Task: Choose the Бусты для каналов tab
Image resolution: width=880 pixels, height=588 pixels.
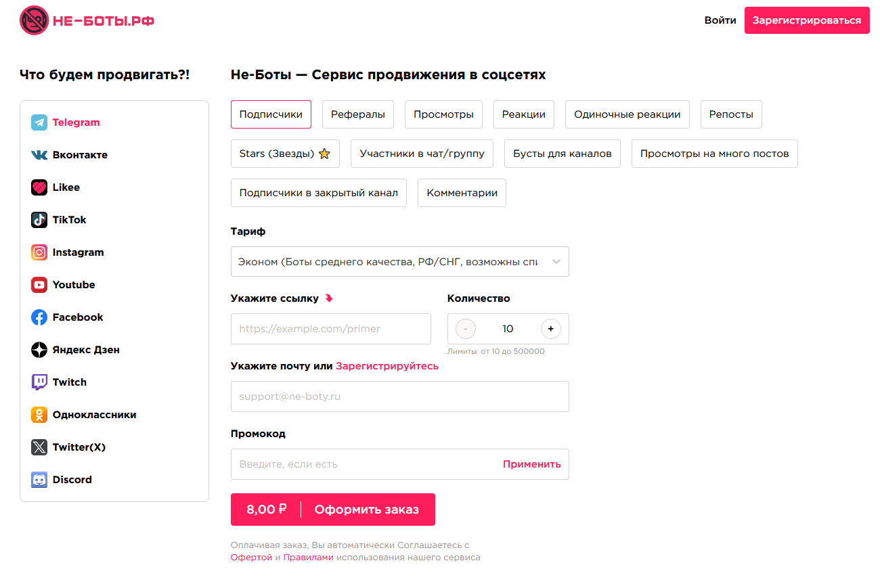Action: (x=563, y=154)
